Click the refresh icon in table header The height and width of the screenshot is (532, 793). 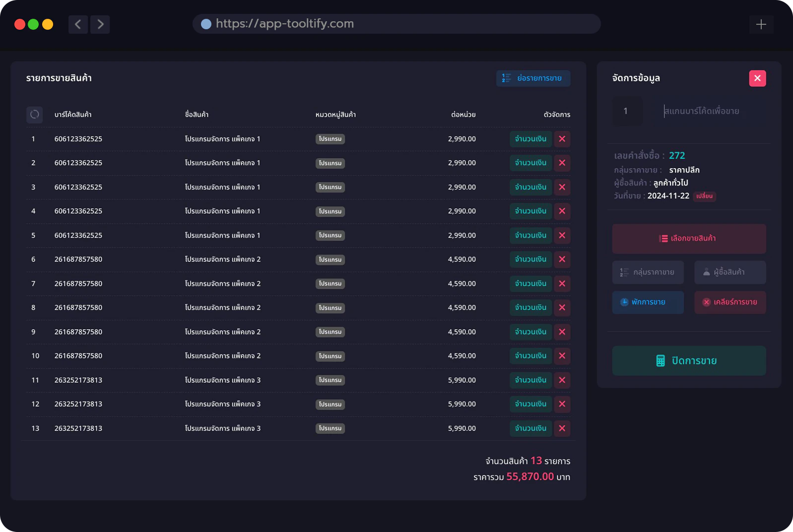click(x=34, y=115)
